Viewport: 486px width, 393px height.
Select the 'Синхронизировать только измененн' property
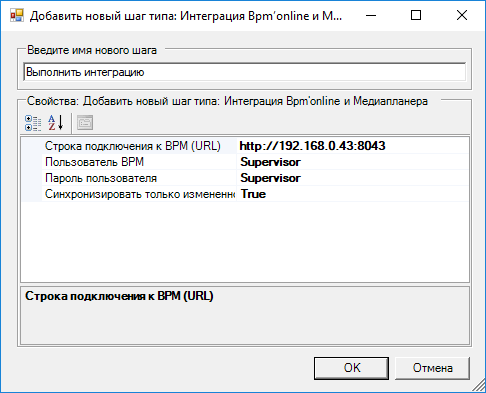point(140,194)
